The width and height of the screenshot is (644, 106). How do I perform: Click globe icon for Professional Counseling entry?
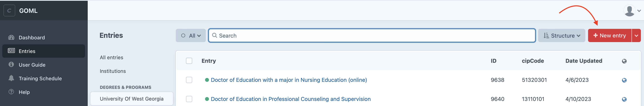(624, 99)
